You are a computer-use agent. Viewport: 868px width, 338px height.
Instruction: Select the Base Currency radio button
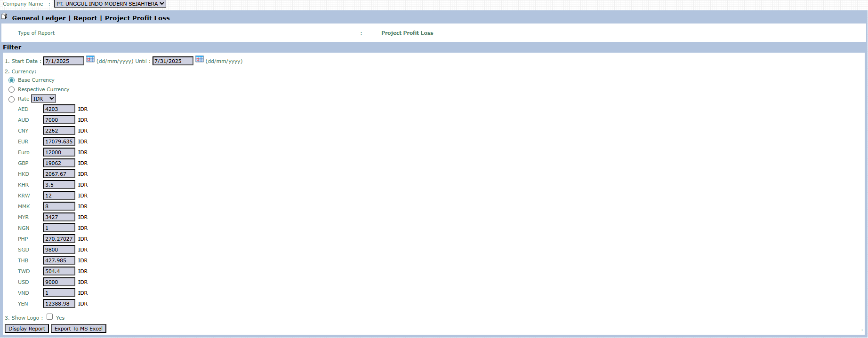(x=12, y=80)
